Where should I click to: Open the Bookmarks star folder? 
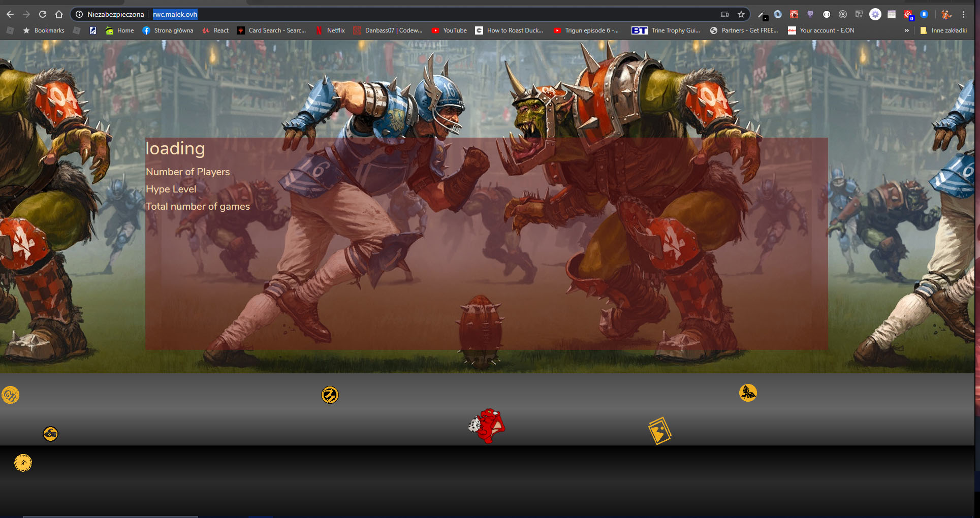coord(44,30)
